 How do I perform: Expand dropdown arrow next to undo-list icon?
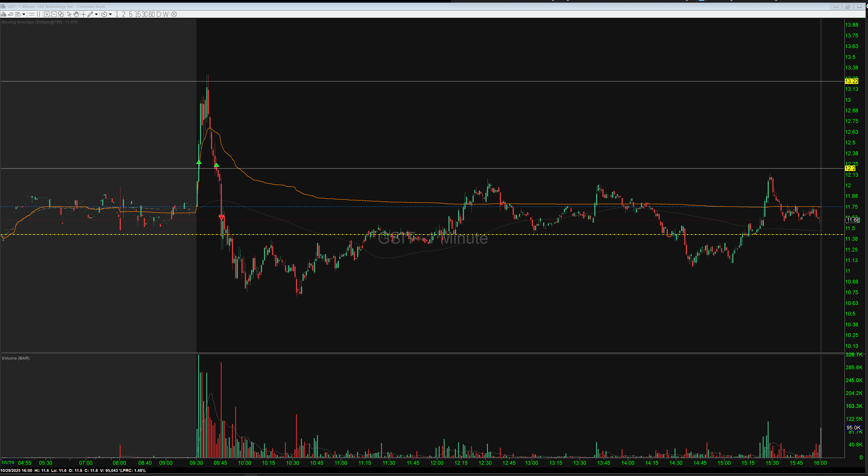pyautogui.click(x=24, y=14)
